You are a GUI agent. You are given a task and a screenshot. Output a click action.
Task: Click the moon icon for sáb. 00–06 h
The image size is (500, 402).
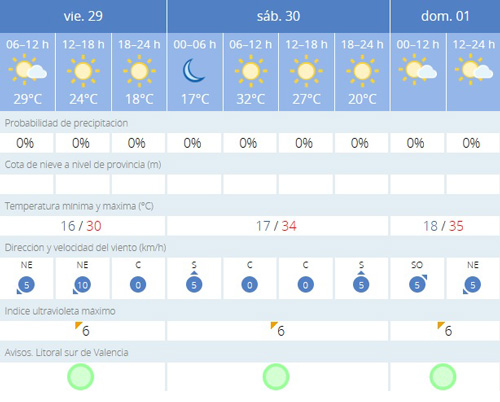pos(194,71)
